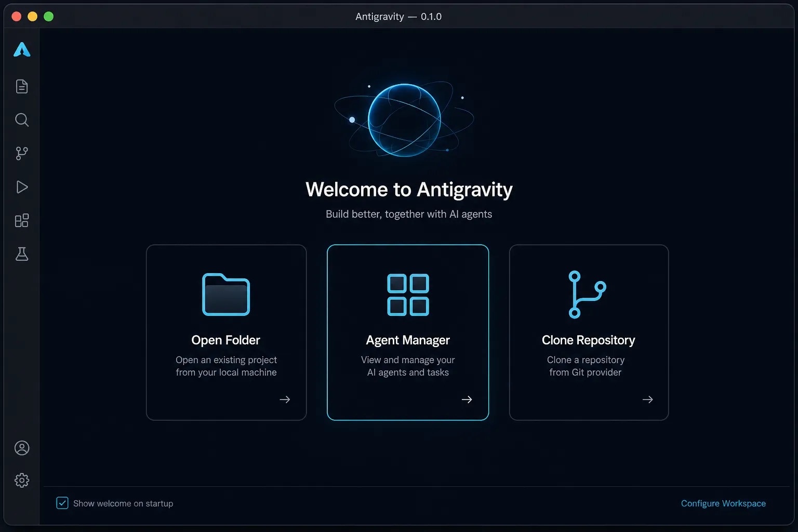Screen dimensions: 798x532
Task: Open the Testing flask icon in the sidebar
Action: (22, 254)
